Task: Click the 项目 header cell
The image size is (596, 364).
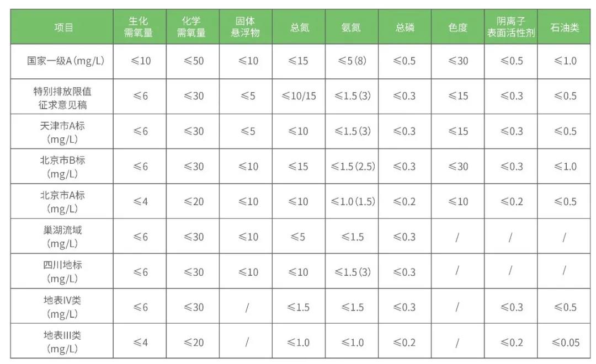Action: (63, 27)
